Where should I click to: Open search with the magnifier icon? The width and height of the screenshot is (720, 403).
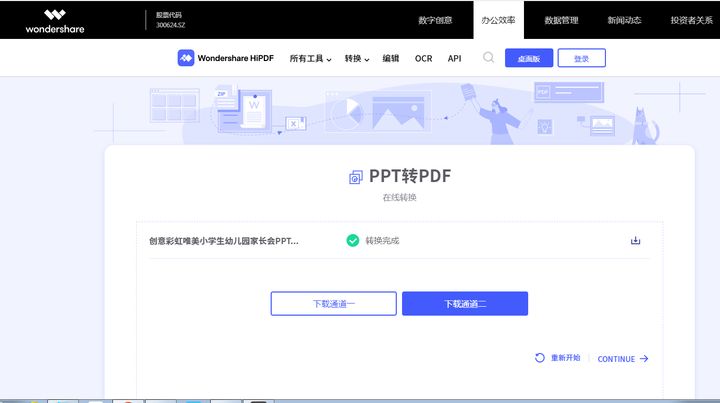pyautogui.click(x=488, y=58)
